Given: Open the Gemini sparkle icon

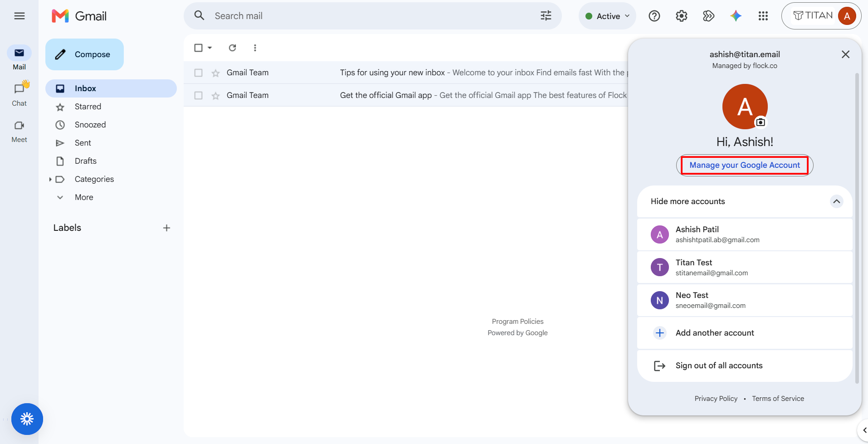Looking at the screenshot, I should point(736,16).
